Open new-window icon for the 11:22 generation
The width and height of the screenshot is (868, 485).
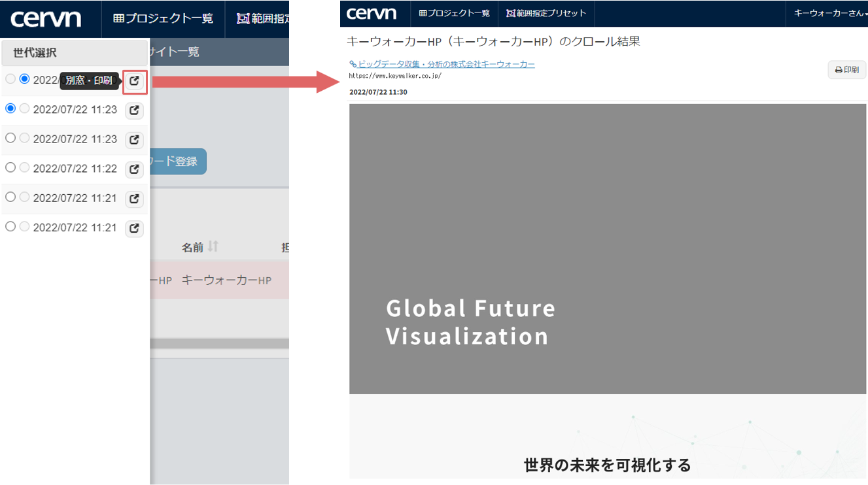[x=134, y=169]
